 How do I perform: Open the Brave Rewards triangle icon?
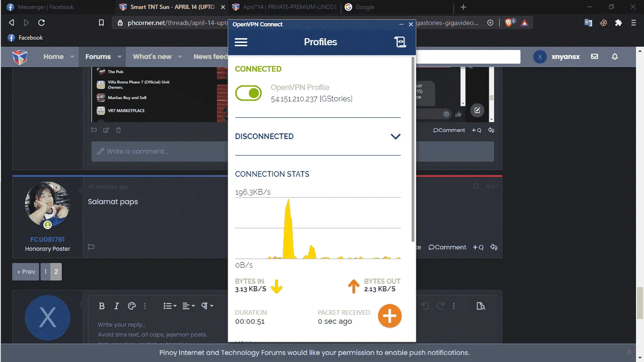click(x=524, y=23)
